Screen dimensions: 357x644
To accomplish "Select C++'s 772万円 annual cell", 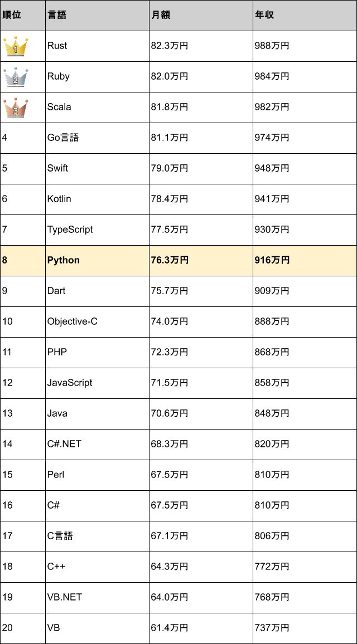I will point(305,567).
